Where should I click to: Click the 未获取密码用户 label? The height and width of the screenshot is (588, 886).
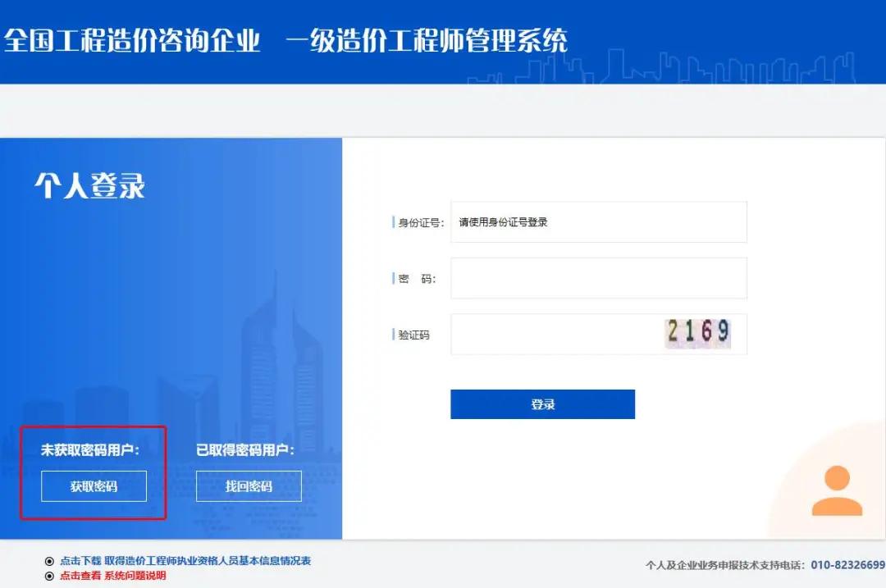tap(90, 450)
